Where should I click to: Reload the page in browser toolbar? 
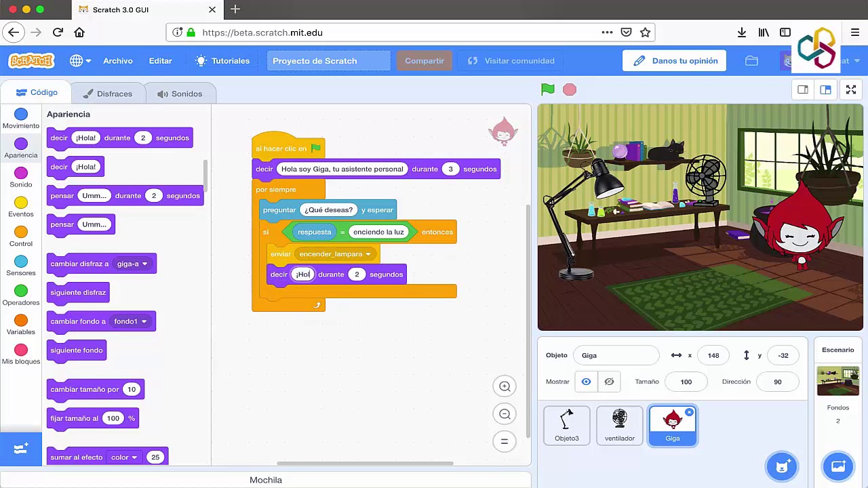click(x=58, y=33)
